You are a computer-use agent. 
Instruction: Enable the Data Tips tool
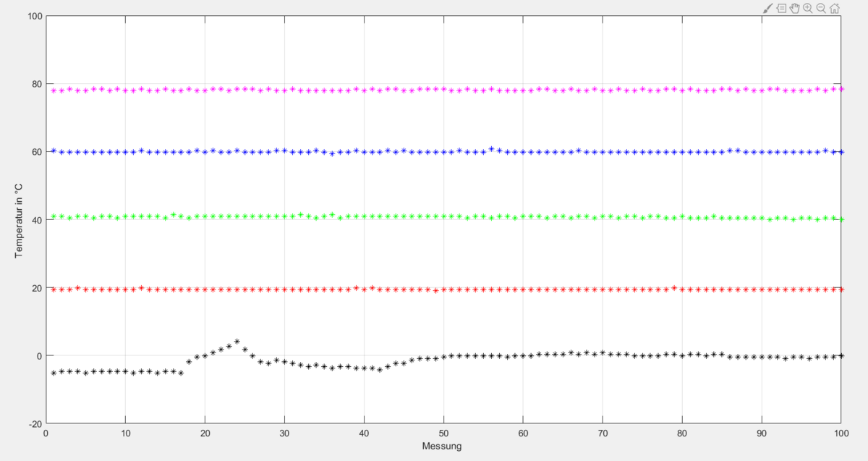pyautogui.click(x=781, y=8)
